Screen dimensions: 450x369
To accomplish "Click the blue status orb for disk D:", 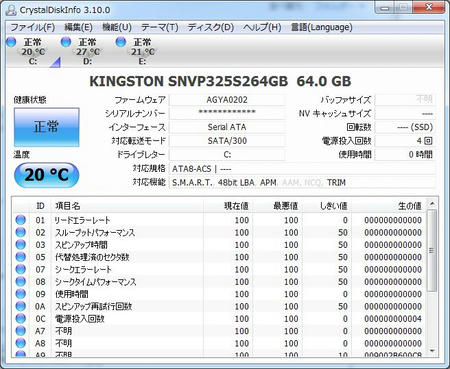I will pyautogui.click(x=66, y=42).
